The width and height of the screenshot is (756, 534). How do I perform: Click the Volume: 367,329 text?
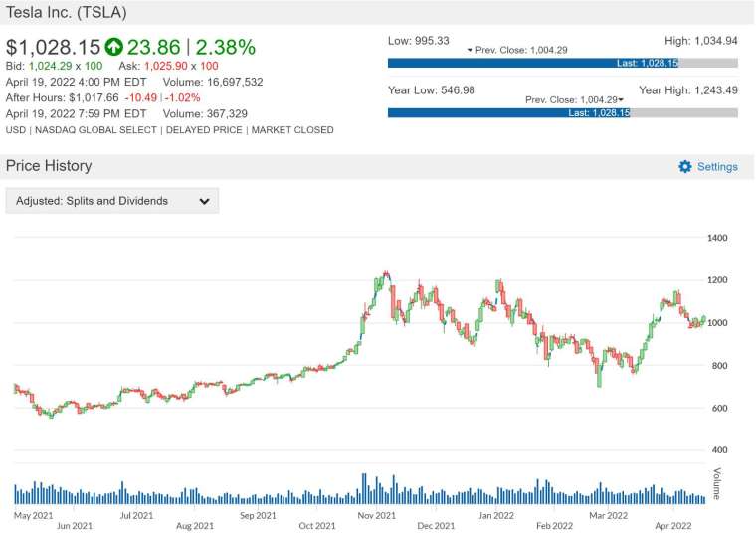click(x=205, y=113)
